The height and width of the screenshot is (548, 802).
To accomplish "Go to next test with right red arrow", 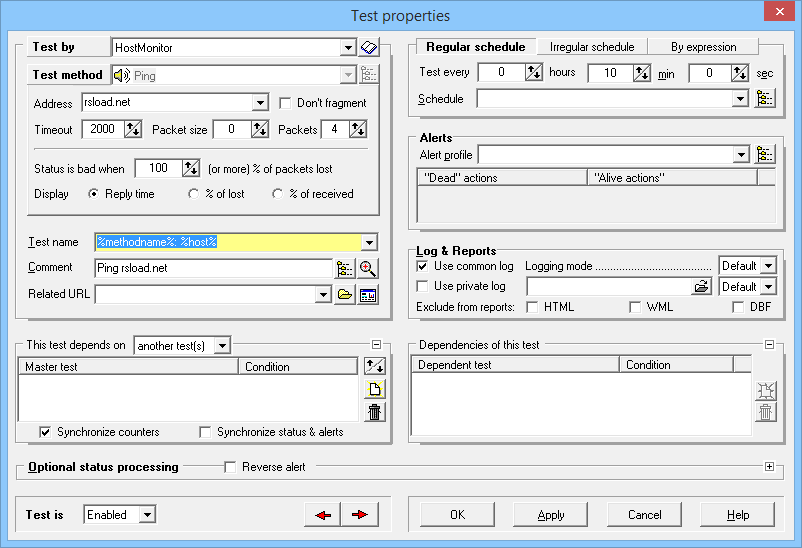I will tap(360, 515).
